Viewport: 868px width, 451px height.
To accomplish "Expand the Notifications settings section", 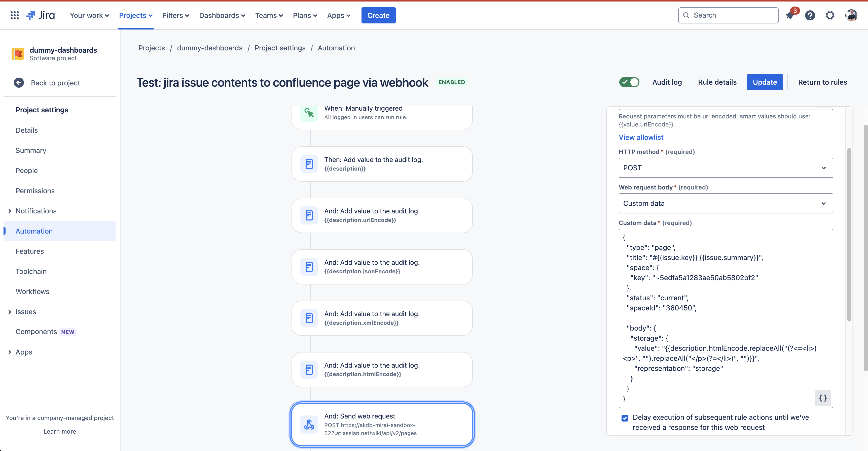I will (9, 211).
